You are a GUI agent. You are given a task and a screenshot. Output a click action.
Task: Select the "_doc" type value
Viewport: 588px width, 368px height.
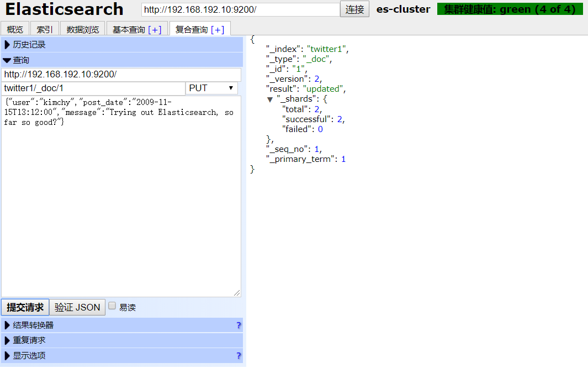point(316,59)
